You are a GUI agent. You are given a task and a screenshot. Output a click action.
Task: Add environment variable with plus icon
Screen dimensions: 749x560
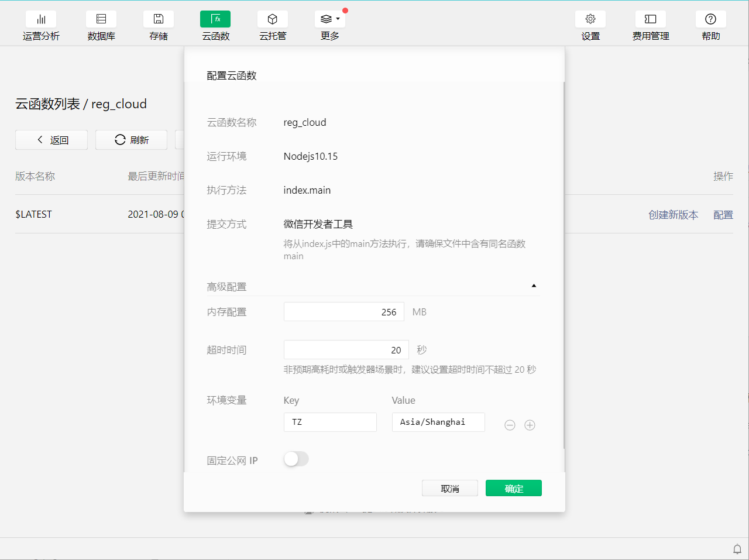[530, 425]
